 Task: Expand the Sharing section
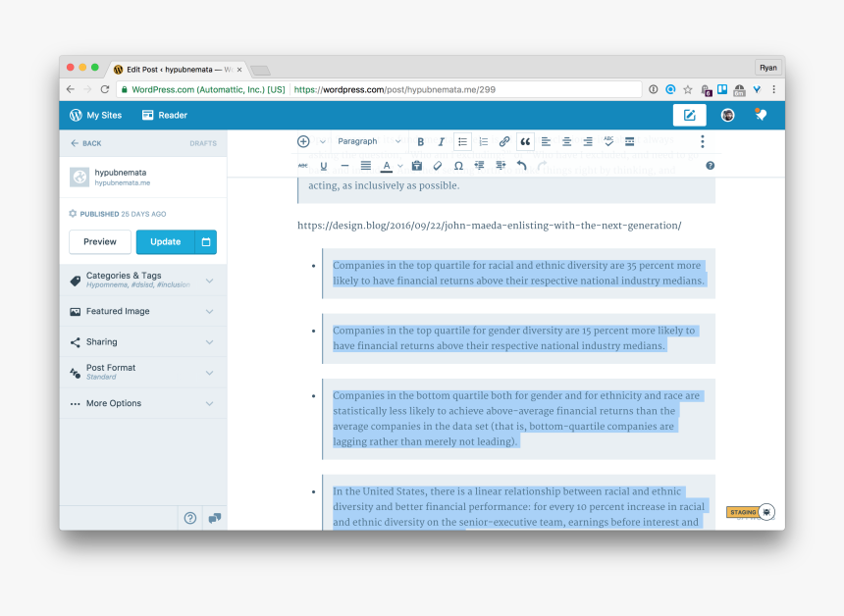(143, 341)
